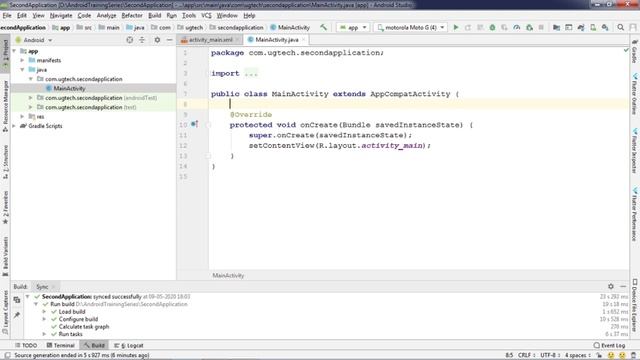Click the happy smiley feedback icon

(x=611, y=356)
